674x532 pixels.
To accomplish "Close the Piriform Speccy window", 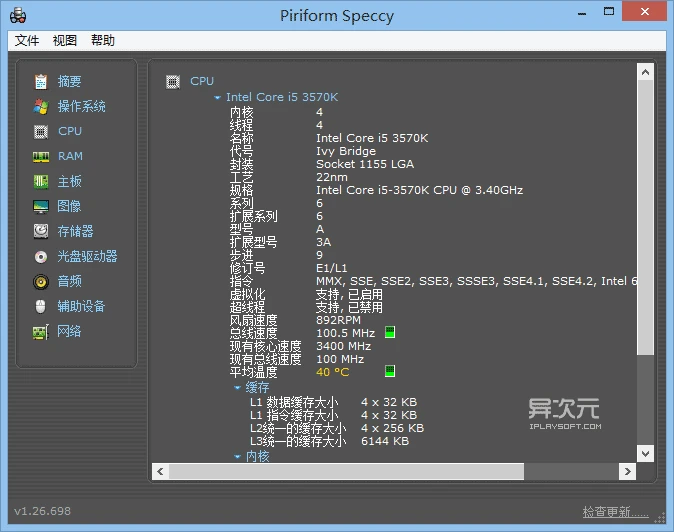I will 644,12.
